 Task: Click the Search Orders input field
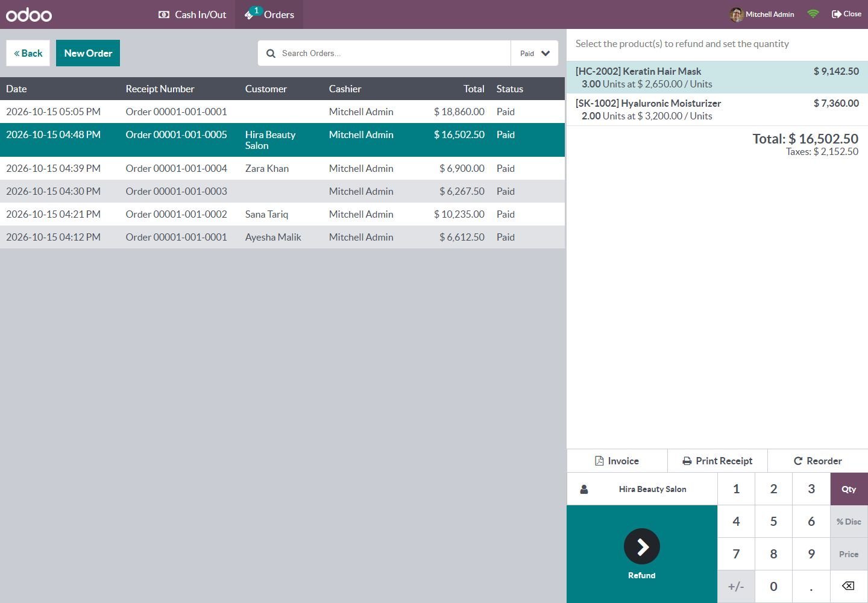pos(385,53)
